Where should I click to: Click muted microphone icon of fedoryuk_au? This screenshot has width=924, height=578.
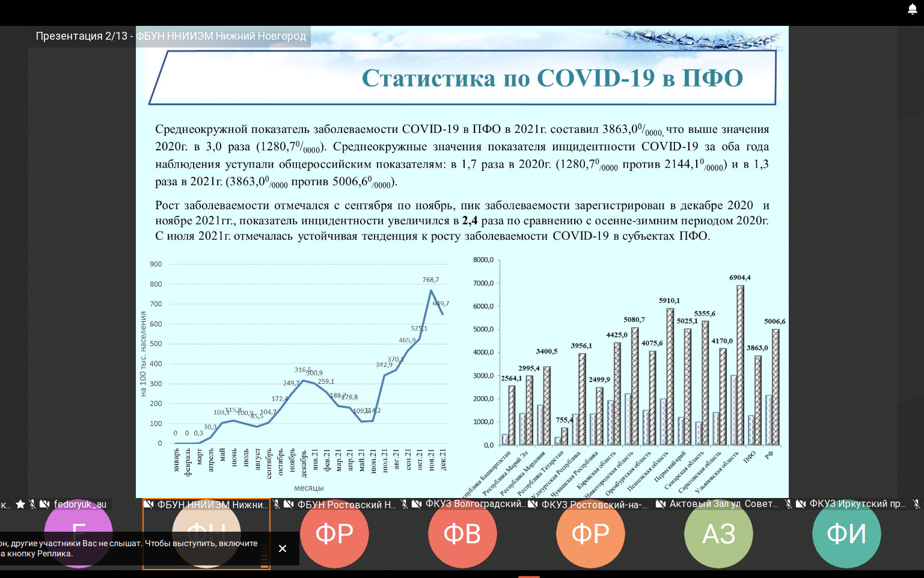tap(32, 504)
